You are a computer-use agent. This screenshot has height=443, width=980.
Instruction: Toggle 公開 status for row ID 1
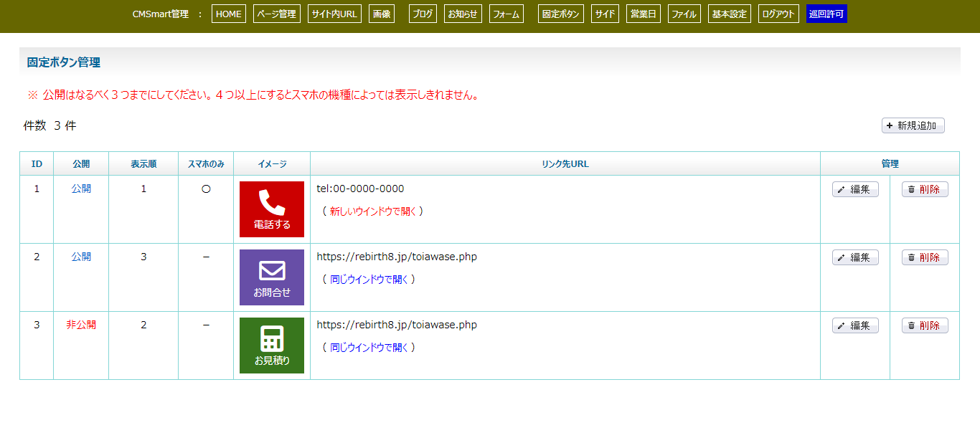pos(81,189)
